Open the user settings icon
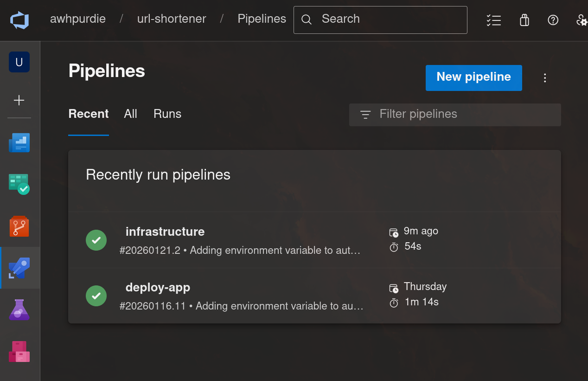 (581, 20)
